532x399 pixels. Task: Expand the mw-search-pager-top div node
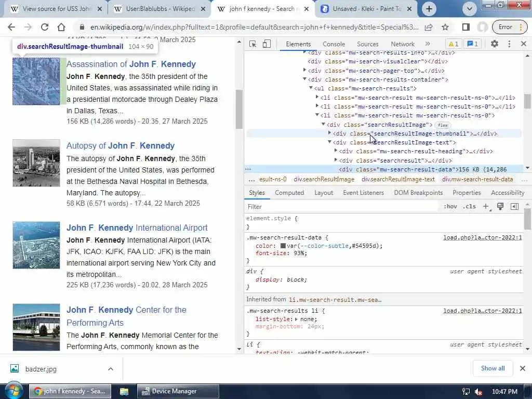304,70
